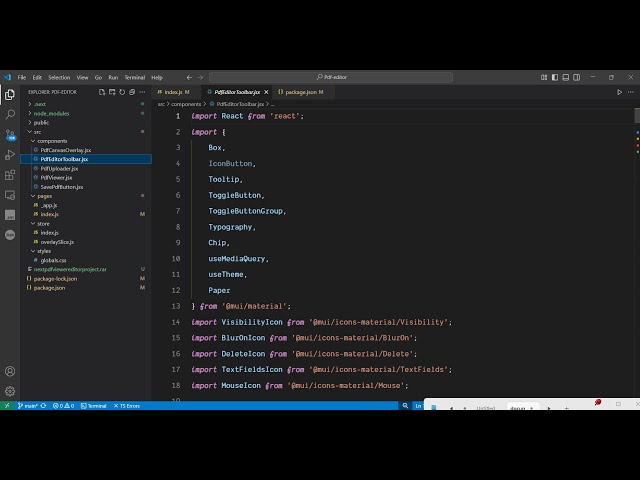Expand the .next folder
Viewport: 640px width, 480px height.
tap(87, 104)
